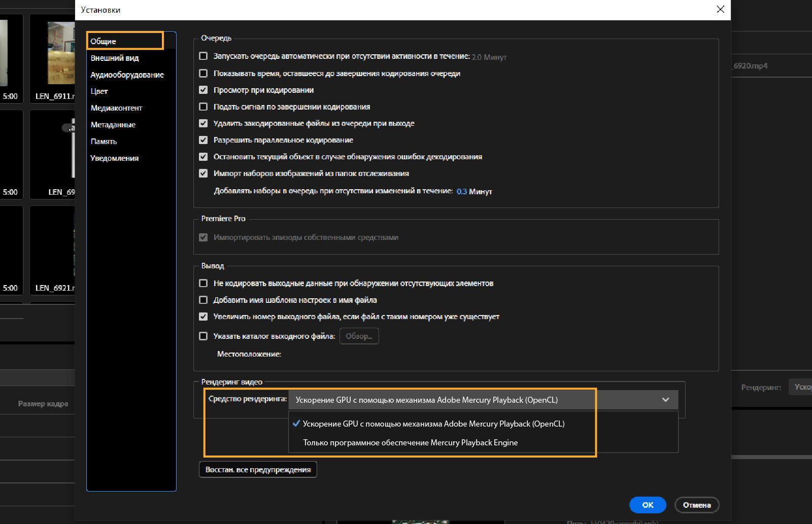Toggle Разрешить параллельное кодирование checkbox
The image size is (812, 524).
tap(204, 140)
